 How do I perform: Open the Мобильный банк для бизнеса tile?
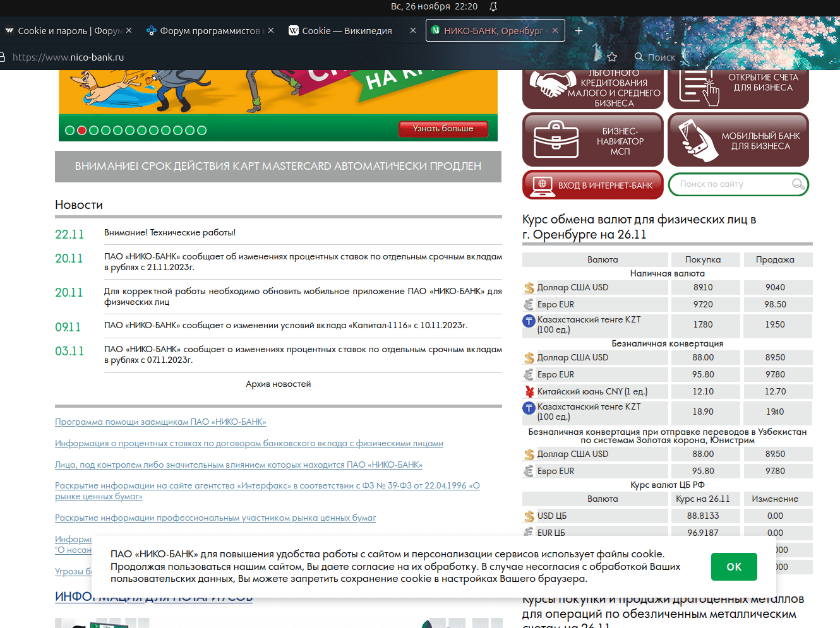[738, 139]
